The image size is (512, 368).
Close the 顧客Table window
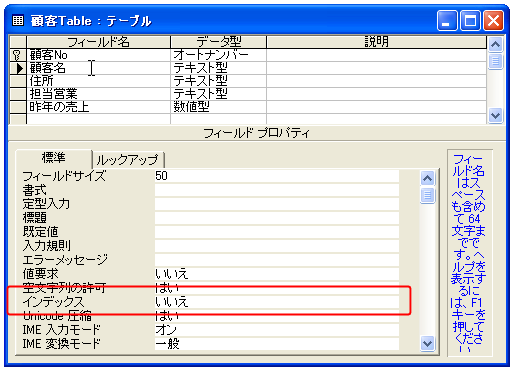pos(493,21)
